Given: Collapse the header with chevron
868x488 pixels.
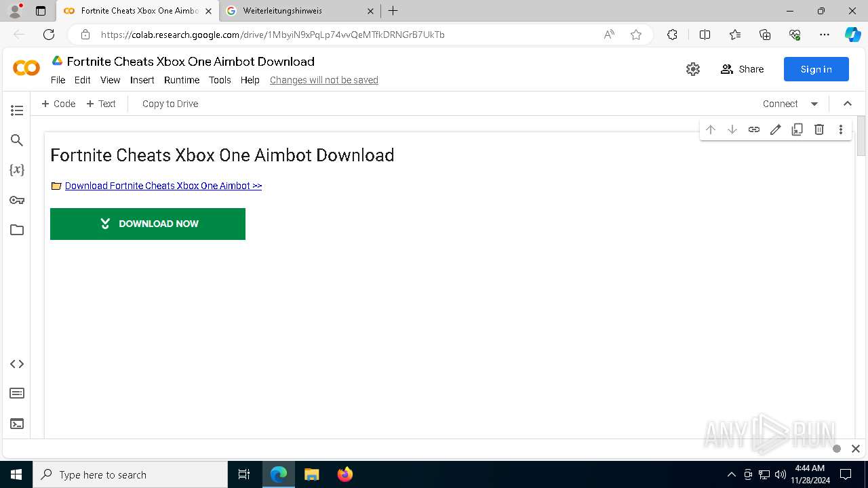Looking at the screenshot, I should 848,104.
